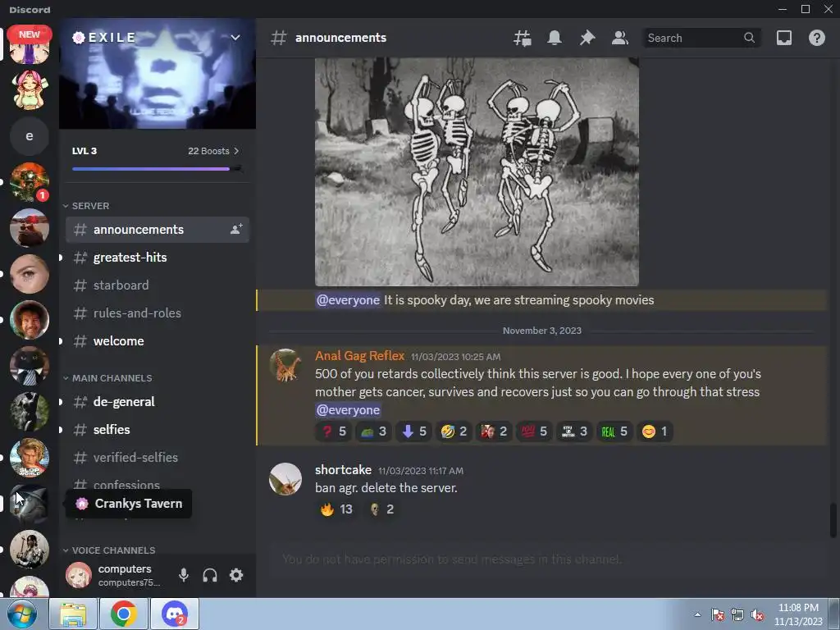Toggle the down arrow reaction
This screenshot has height=630, width=840.
pyautogui.click(x=413, y=431)
